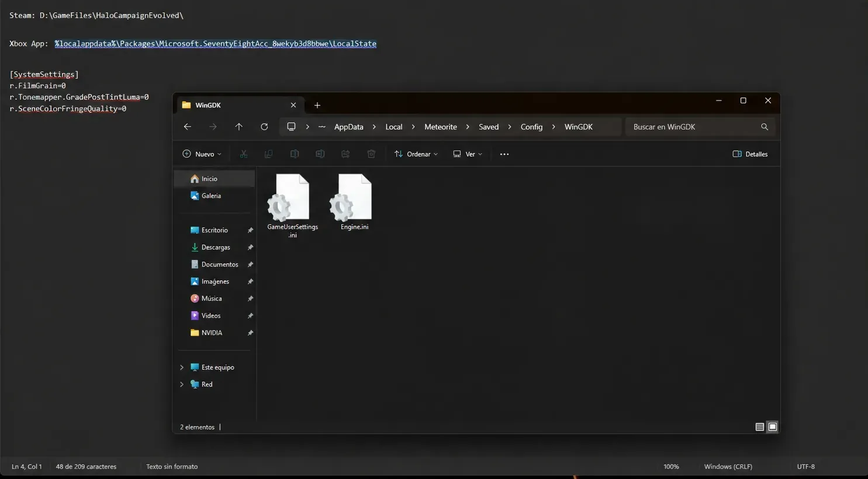This screenshot has width=868, height=479.
Task: Open Descargas in the sidebar
Action: pyautogui.click(x=215, y=247)
